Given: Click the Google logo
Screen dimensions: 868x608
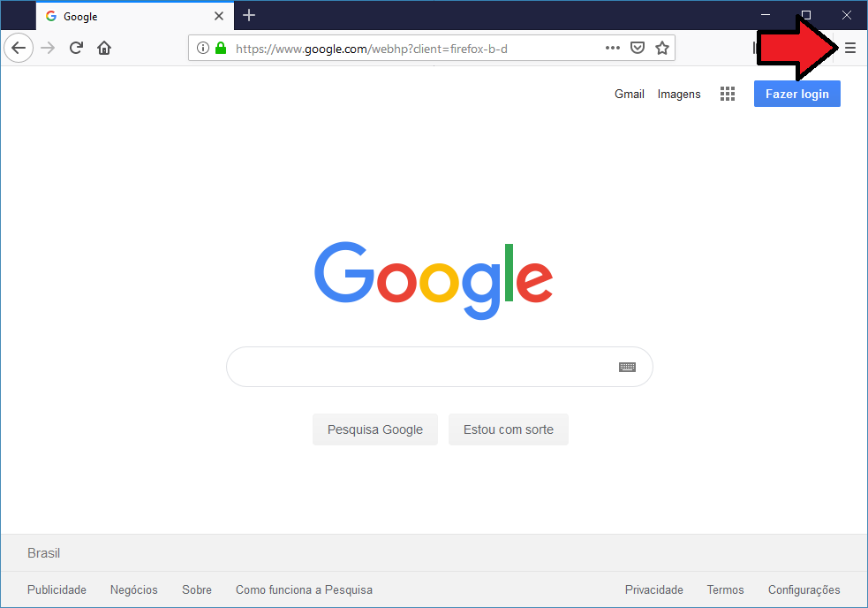Looking at the screenshot, I should [x=434, y=280].
